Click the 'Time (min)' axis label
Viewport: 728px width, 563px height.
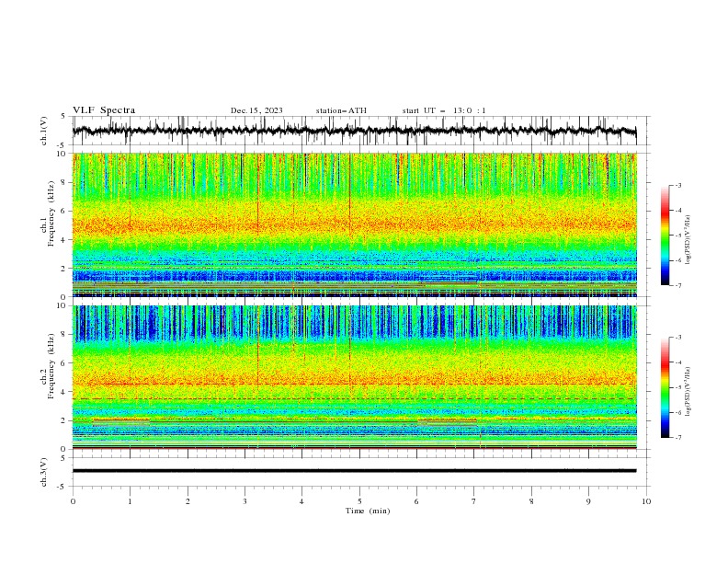[368, 511]
